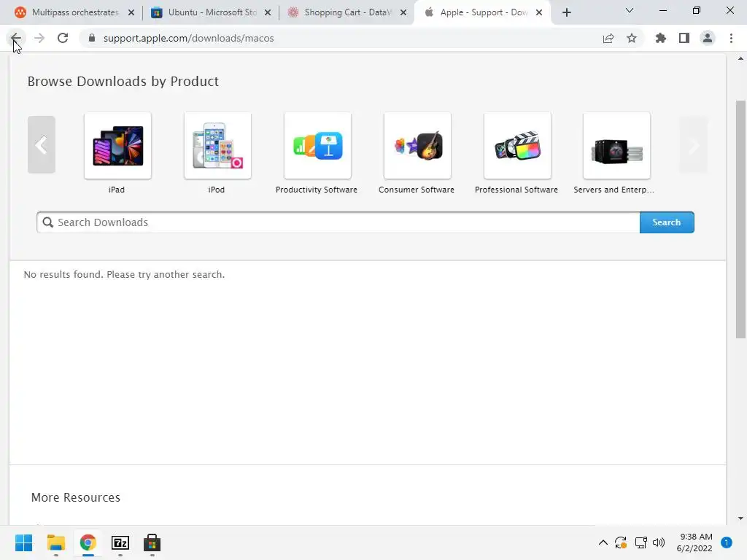This screenshot has width=747, height=560.
Task: Click the Professional Software label
Action: click(516, 190)
